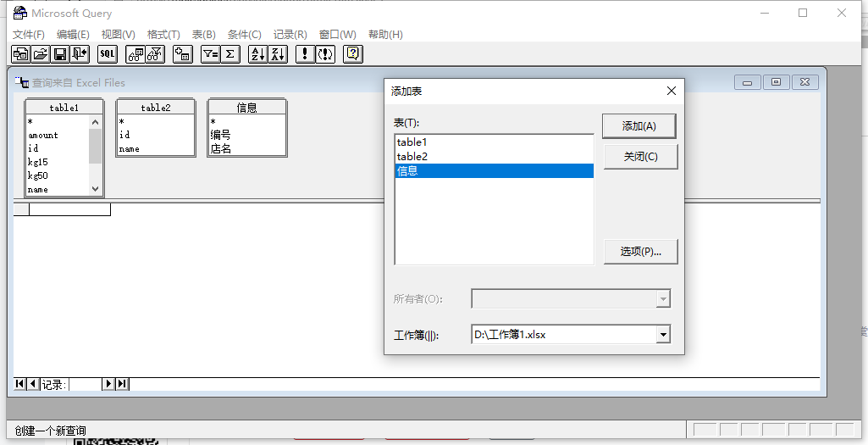Click the Sort Ascending A-Z icon

tap(258, 53)
